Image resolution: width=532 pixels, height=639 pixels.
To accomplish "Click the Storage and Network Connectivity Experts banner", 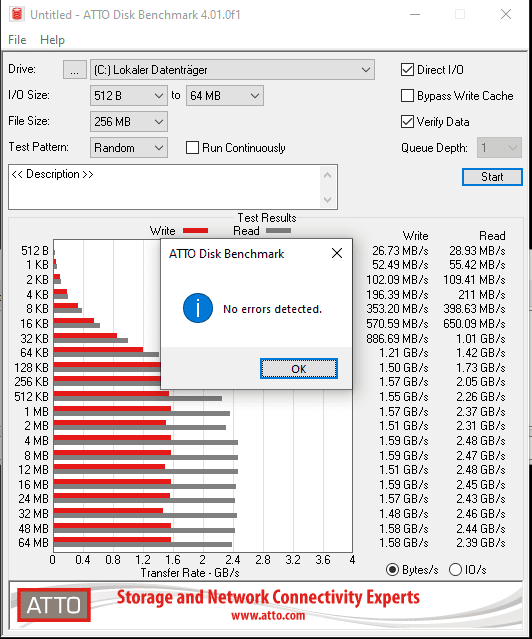I will coord(268,597).
